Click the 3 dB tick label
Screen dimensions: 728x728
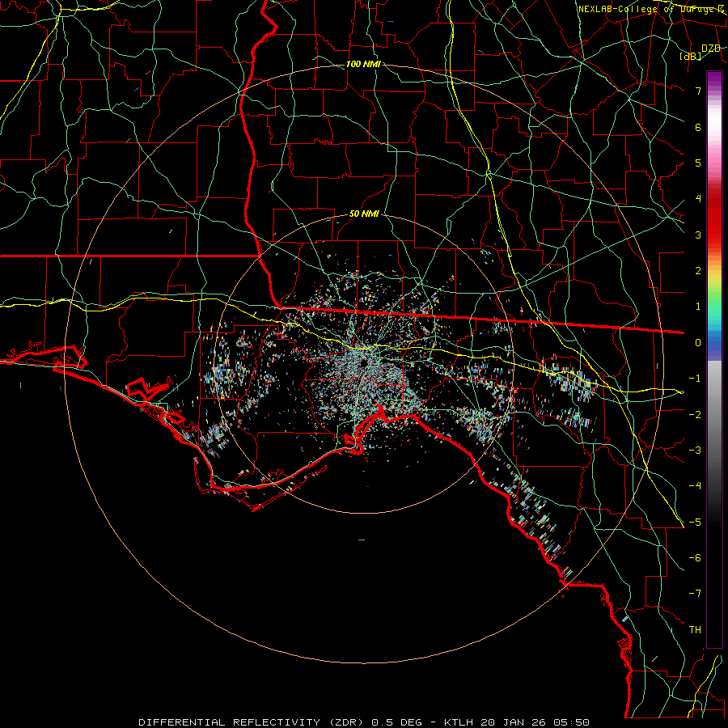click(698, 235)
